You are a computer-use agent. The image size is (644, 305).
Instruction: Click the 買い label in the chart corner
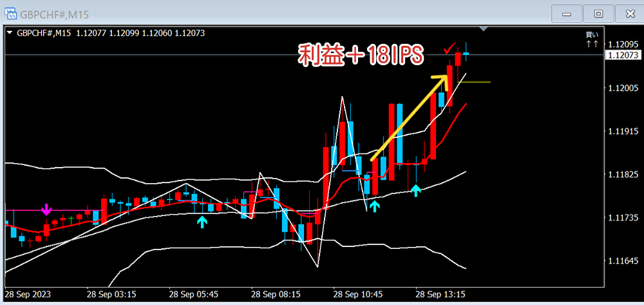[592, 35]
